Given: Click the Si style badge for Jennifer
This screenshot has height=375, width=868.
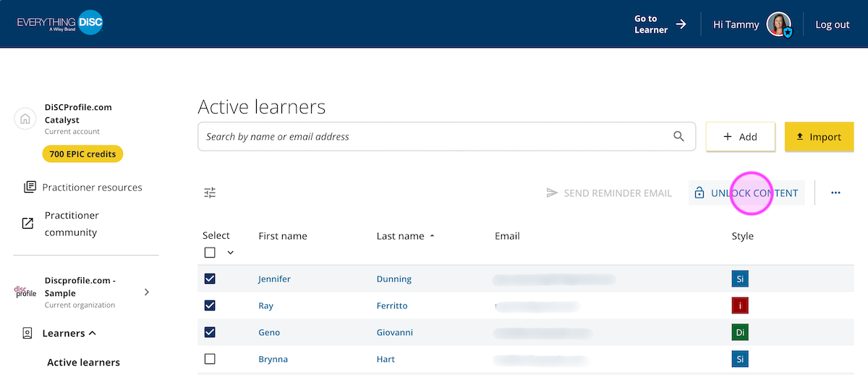Looking at the screenshot, I should (740, 279).
